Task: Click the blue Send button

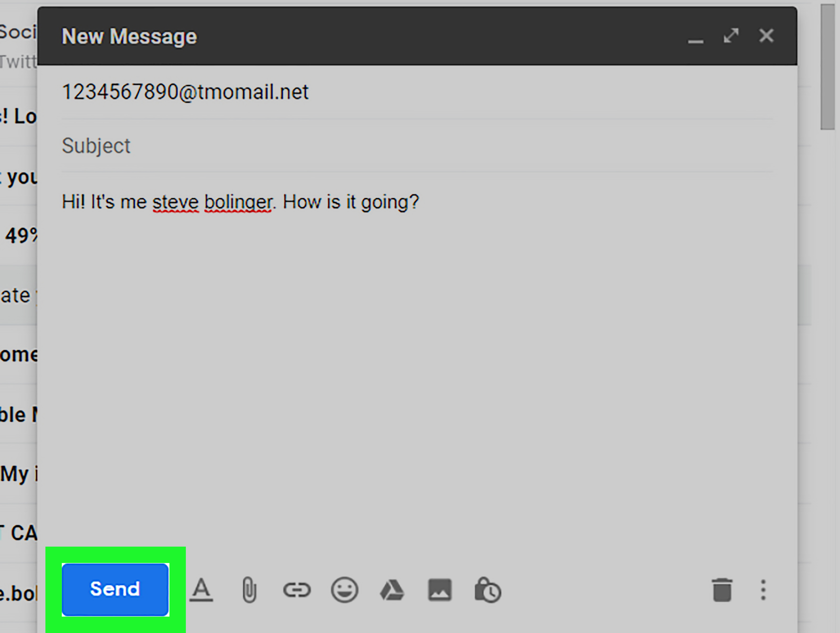Action: pyautogui.click(x=115, y=589)
